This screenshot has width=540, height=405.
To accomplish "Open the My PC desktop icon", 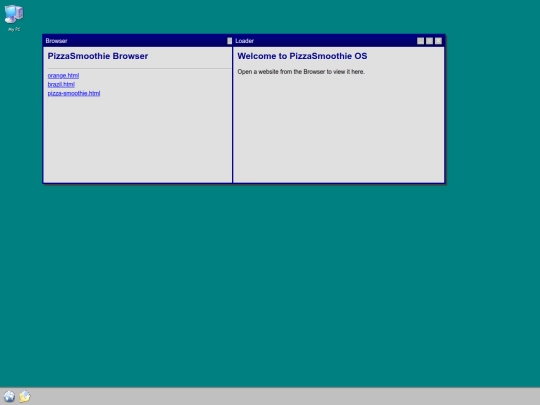I will pos(14,18).
